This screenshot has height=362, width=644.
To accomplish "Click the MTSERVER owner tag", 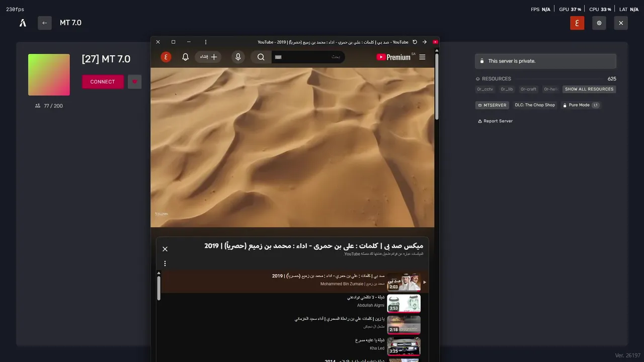I will (x=492, y=105).
